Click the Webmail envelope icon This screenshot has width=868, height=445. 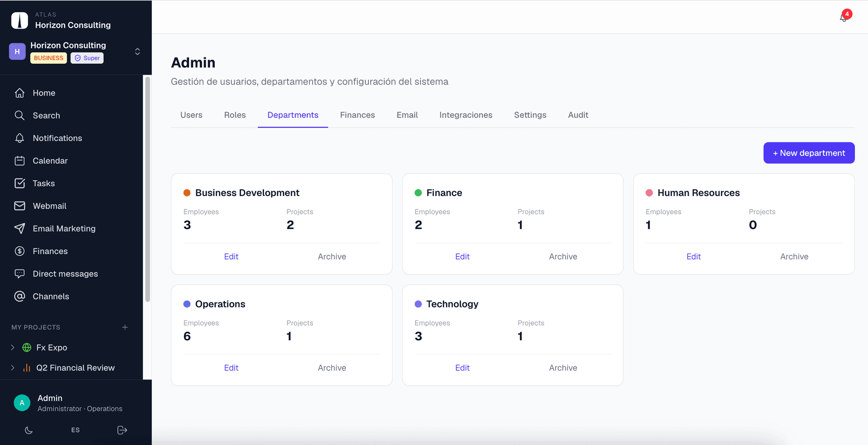[x=19, y=206]
